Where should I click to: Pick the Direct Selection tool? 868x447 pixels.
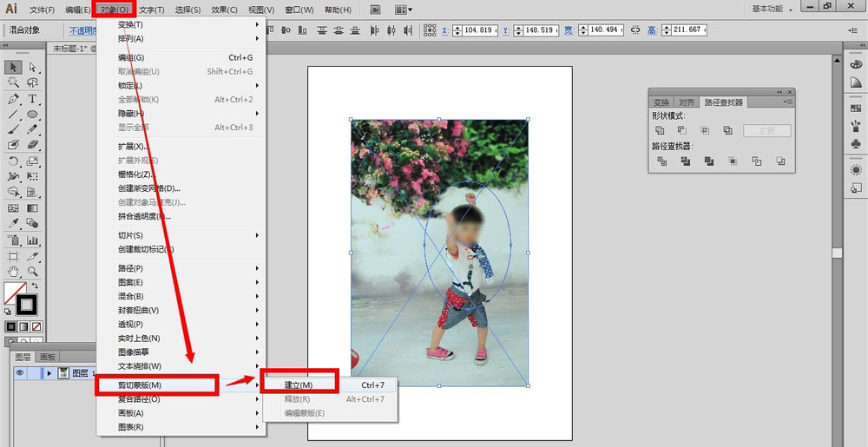tap(33, 67)
